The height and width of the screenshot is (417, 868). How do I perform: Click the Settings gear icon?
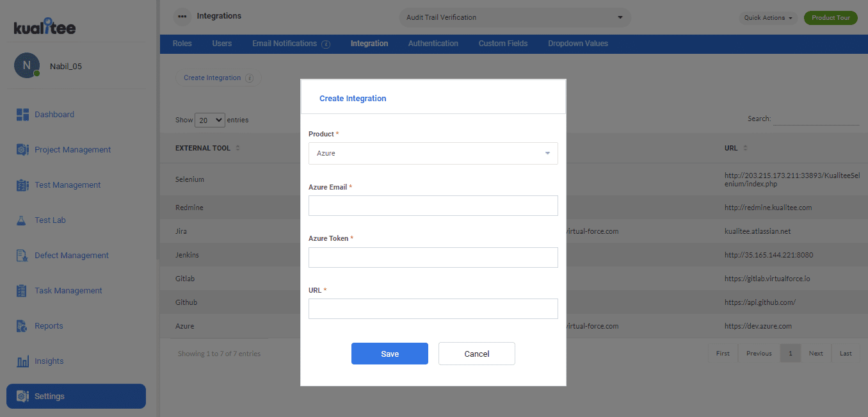[x=22, y=397]
